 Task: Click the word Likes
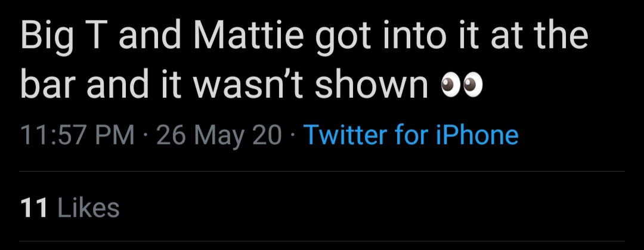pyautogui.click(x=89, y=207)
